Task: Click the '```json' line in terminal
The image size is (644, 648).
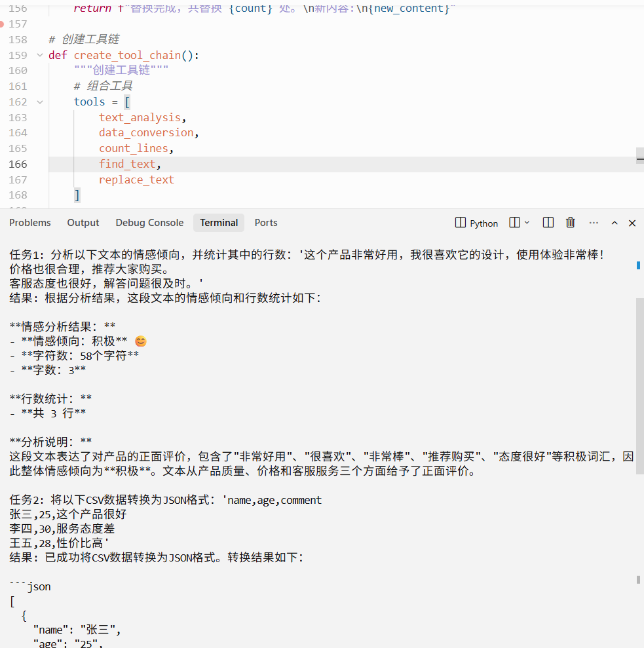Action: [30, 587]
